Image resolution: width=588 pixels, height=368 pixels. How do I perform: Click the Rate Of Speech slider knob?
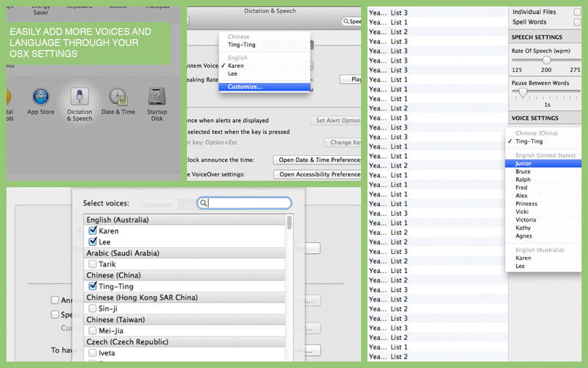[x=546, y=60]
